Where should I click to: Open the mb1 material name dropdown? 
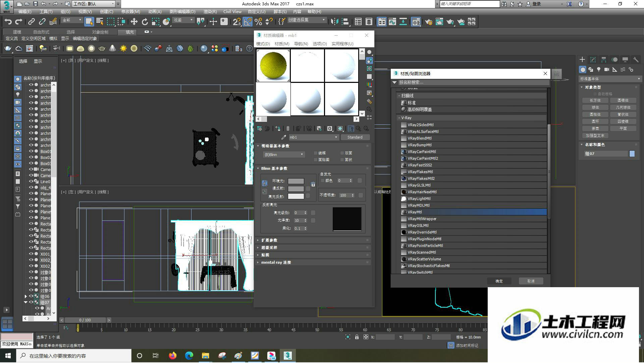click(314, 137)
